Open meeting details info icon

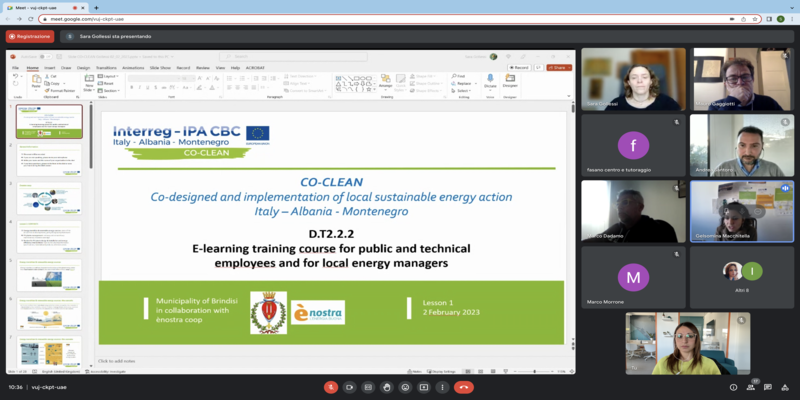click(x=733, y=387)
